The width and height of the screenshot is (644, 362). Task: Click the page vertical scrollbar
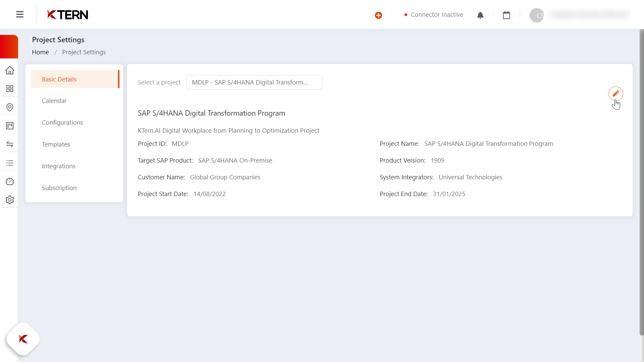point(641,182)
